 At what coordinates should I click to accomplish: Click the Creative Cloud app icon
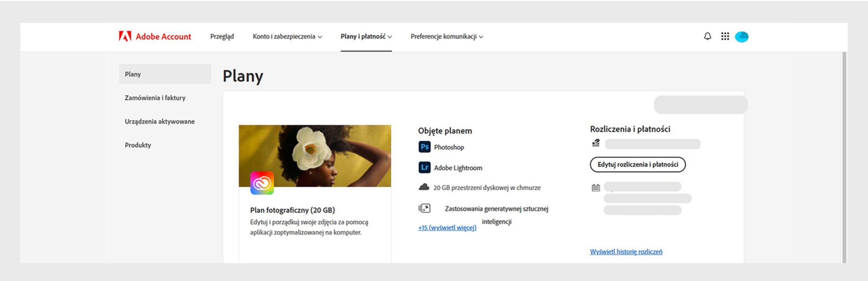[262, 183]
